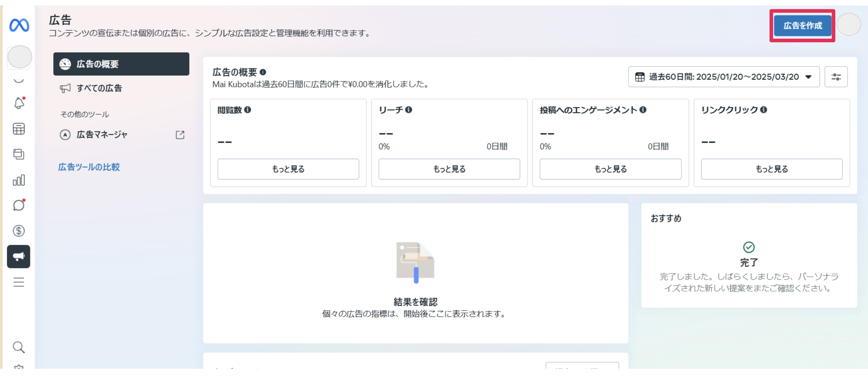Select the ads megaphone icon in sidebar
The image size is (868, 376).
(19, 256)
